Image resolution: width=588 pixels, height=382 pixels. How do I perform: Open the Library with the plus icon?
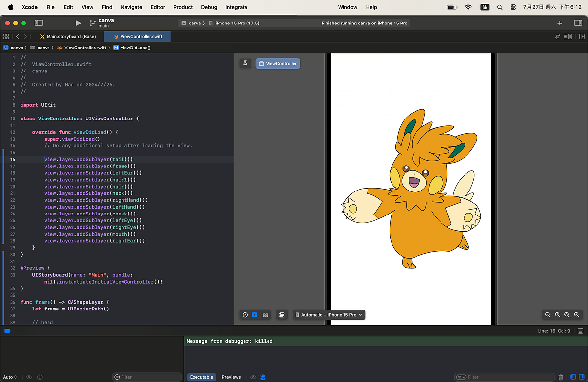(559, 23)
